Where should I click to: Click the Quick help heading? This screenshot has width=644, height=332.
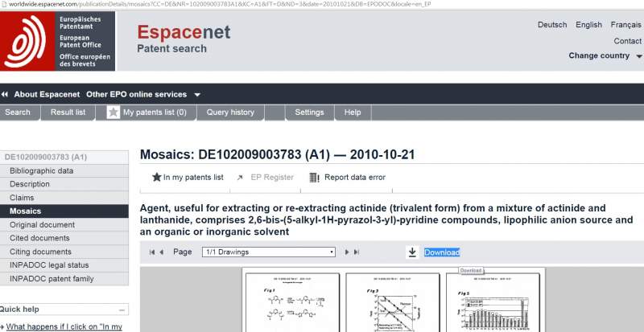click(19, 309)
